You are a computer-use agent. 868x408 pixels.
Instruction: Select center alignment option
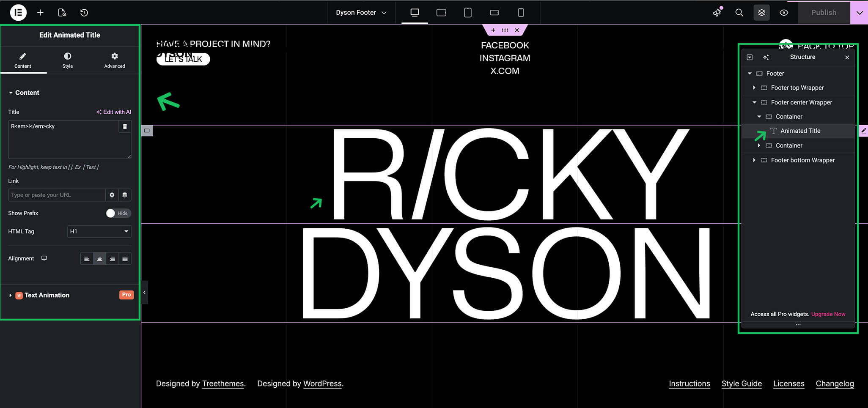(99, 259)
